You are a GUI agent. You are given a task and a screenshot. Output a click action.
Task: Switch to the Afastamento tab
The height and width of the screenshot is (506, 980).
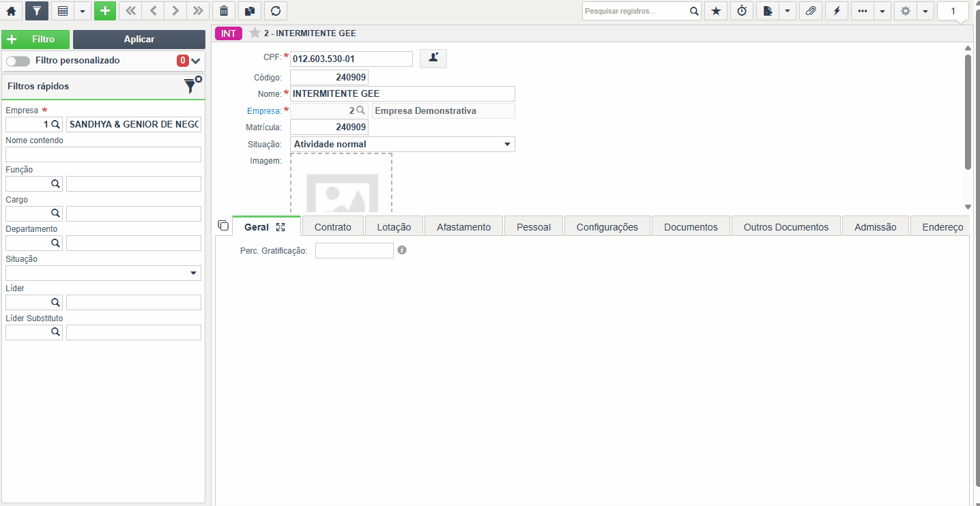click(464, 227)
